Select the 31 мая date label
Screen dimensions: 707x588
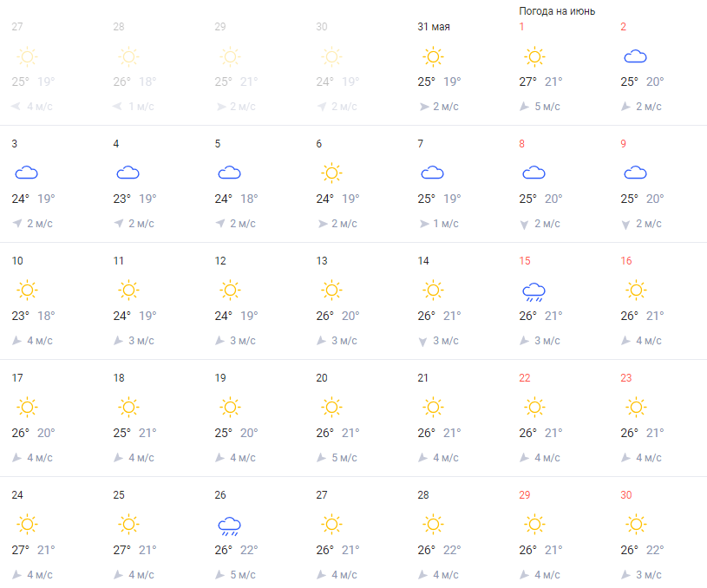(x=433, y=27)
